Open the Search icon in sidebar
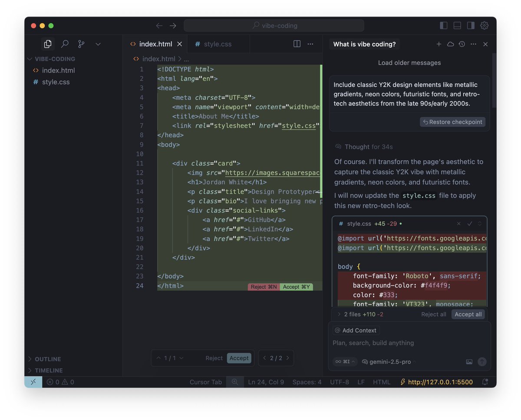Viewport: 521px width, 420px height. tap(65, 44)
